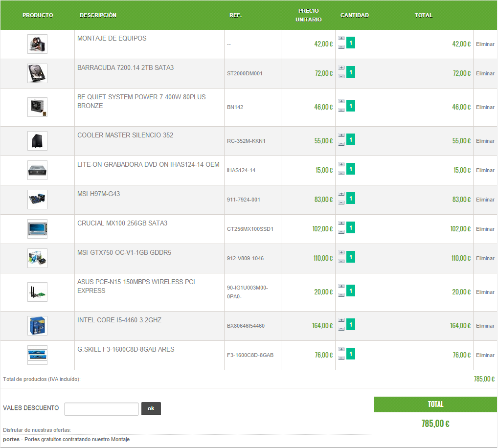Image resolution: width=498 pixels, height=448 pixels.
Task: Increase INTEL CORE I5-4460 quantity
Action: pos(341,320)
